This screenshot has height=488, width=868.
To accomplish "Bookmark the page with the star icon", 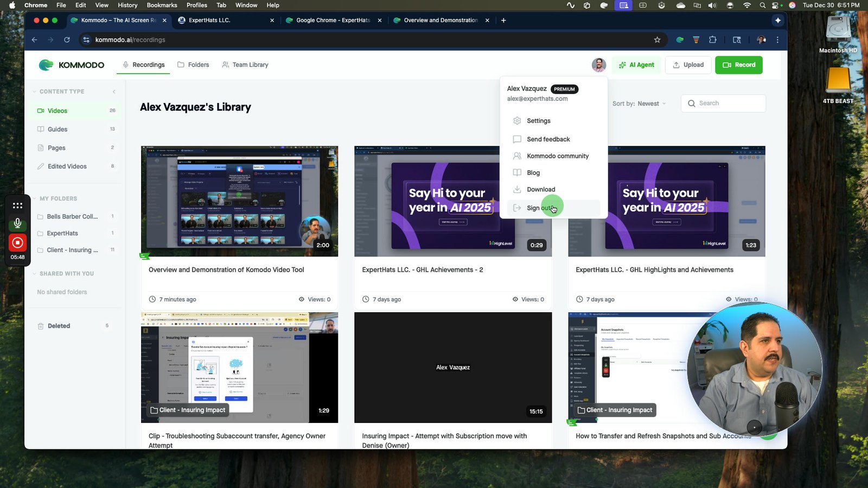I will click(x=657, y=40).
